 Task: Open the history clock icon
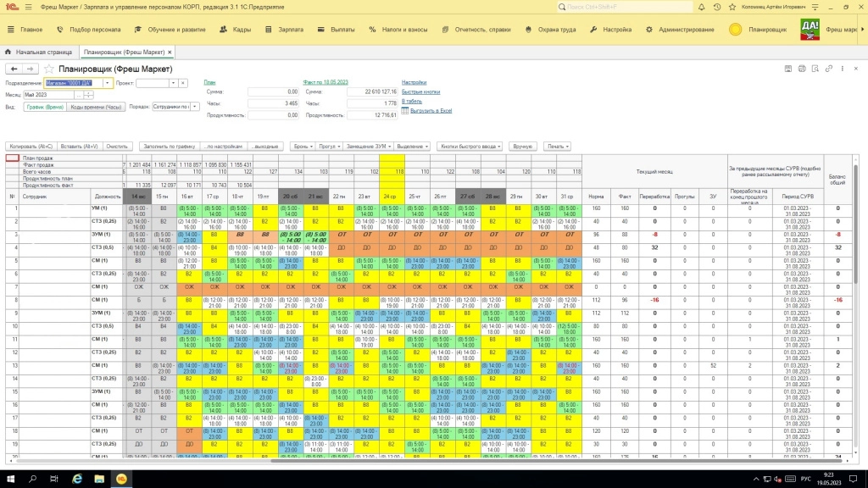tap(717, 7)
